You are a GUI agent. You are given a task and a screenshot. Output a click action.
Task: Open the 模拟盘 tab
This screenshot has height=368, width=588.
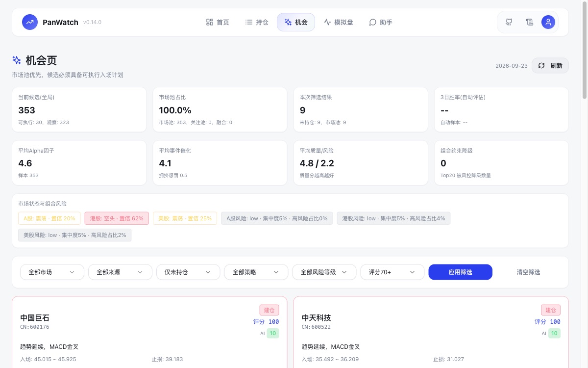[x=338, y=22]
